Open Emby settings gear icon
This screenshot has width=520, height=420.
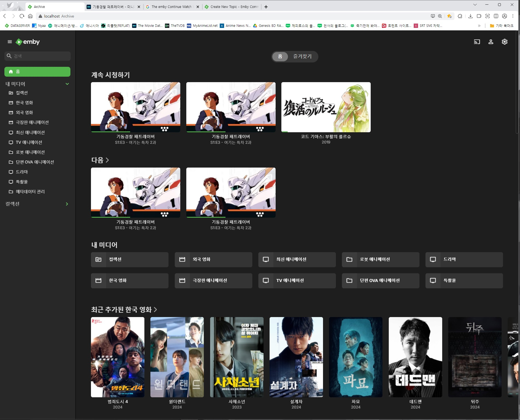[504, 42]
